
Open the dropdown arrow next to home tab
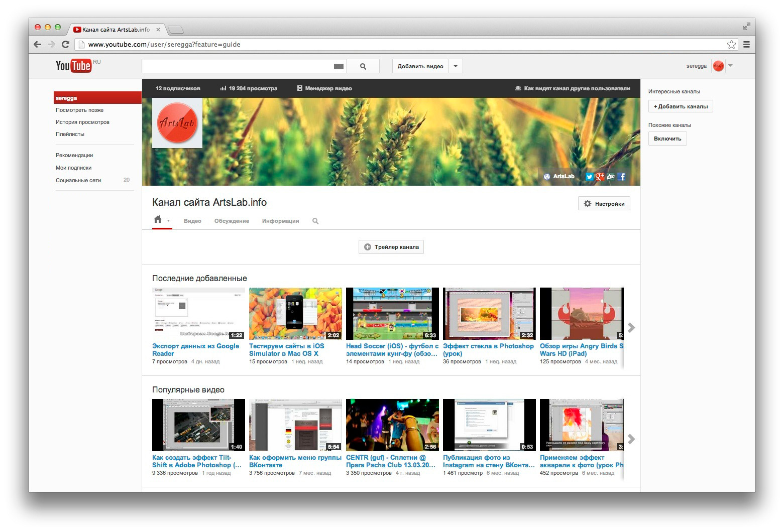tap(168, 221)
